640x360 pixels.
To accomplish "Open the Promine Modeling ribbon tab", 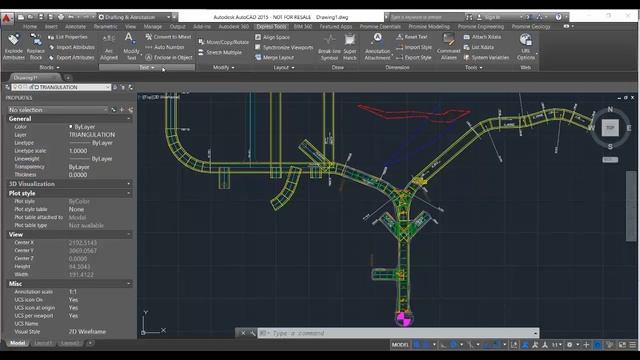I will click(429, 27).
